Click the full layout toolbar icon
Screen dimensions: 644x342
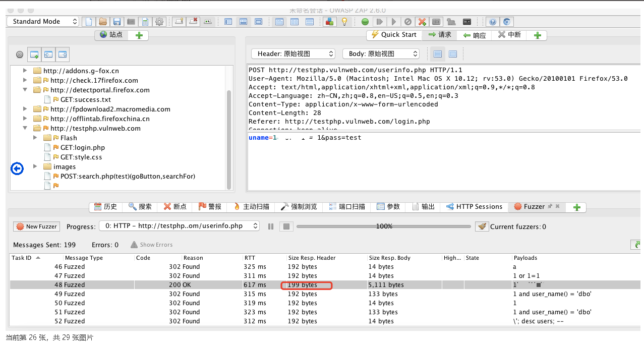(x=259, y=22)
